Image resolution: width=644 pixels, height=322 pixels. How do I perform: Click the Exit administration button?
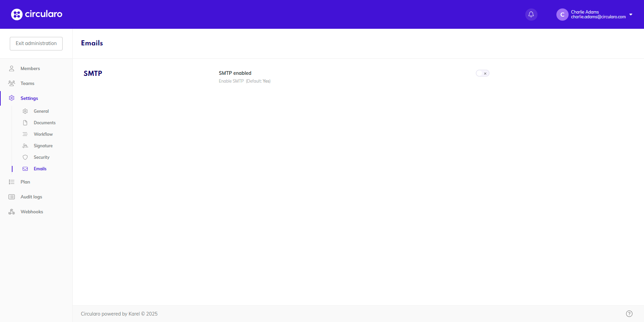pyautogui.click(x=36, y=43)
